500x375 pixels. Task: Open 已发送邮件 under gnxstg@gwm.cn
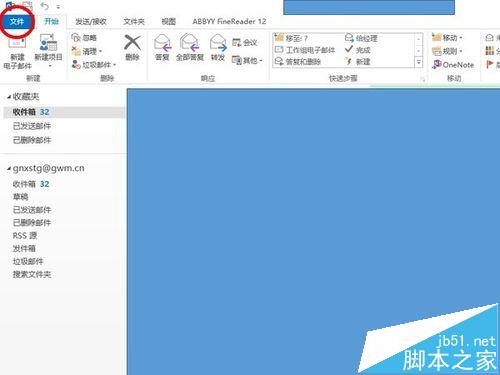(32, 210)
